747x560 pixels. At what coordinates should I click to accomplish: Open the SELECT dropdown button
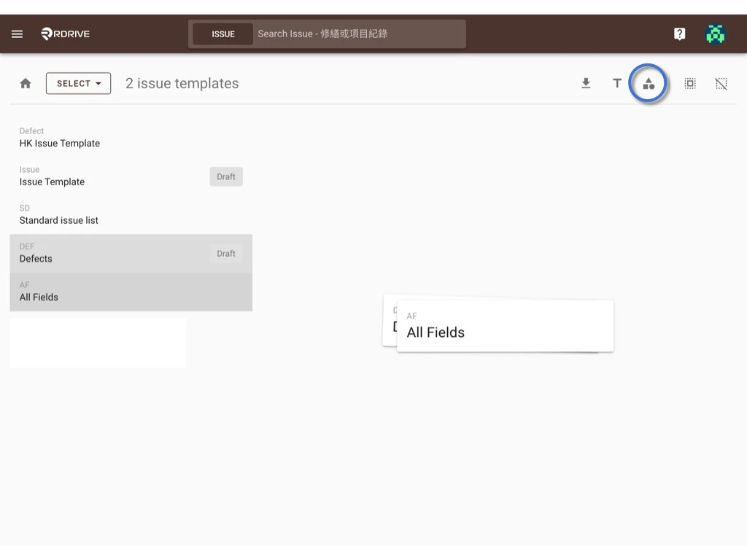coord(79,83)
